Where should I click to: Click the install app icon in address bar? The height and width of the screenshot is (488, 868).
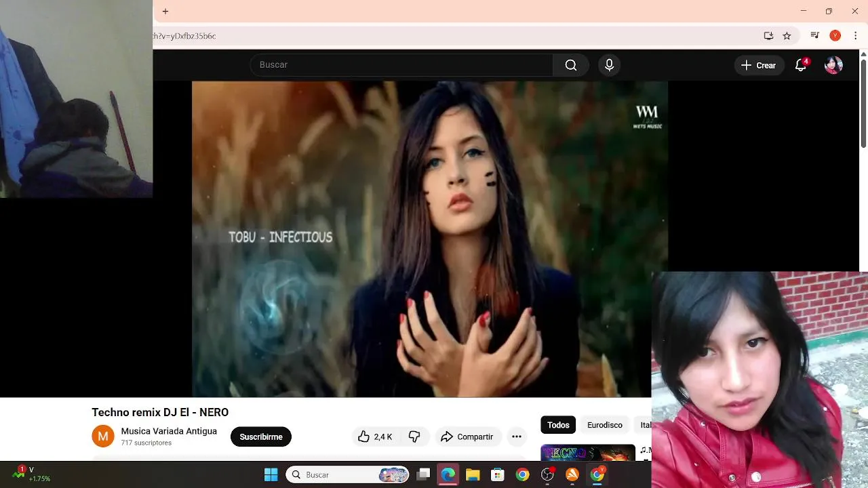point(768,36)
